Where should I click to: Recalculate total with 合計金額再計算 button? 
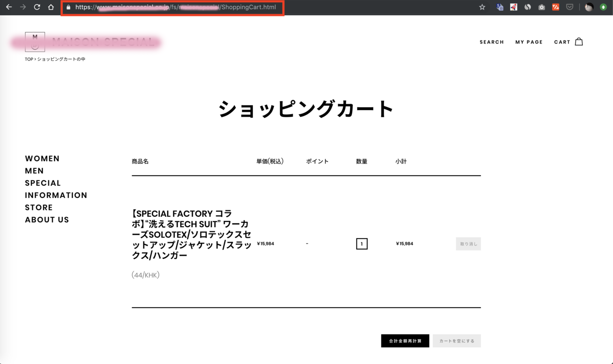(x=405, y=341)
